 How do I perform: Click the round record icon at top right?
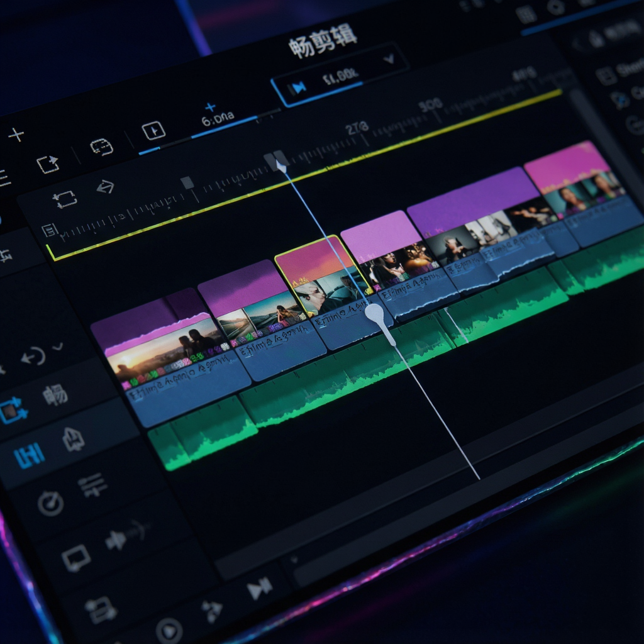[x=556, y=8]
